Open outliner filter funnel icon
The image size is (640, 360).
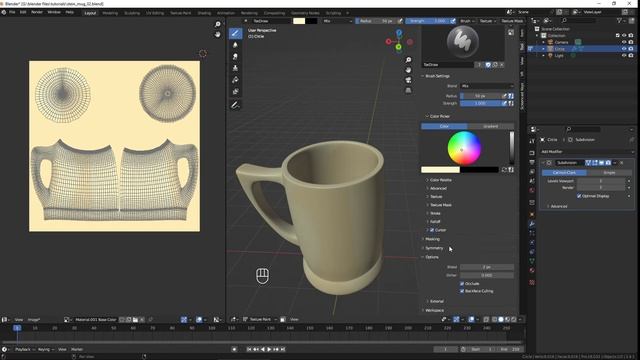point(620,20)
